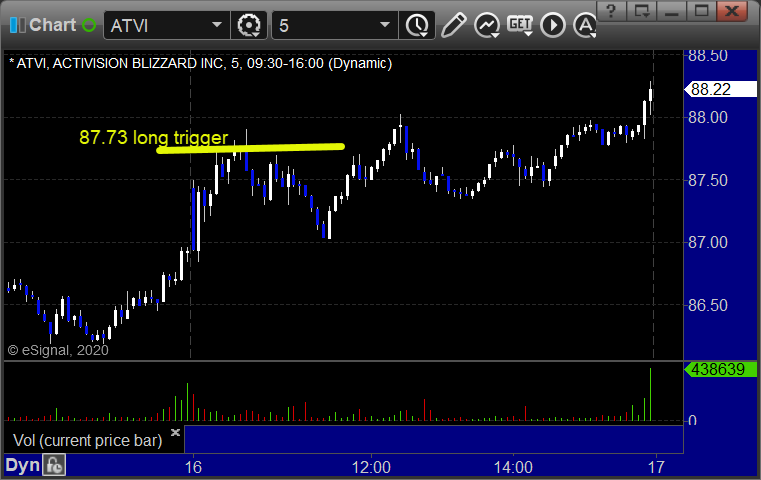Expand the 5 interval dropdown arrow
This screenshot has width=761, height=480.
point(384,25)
